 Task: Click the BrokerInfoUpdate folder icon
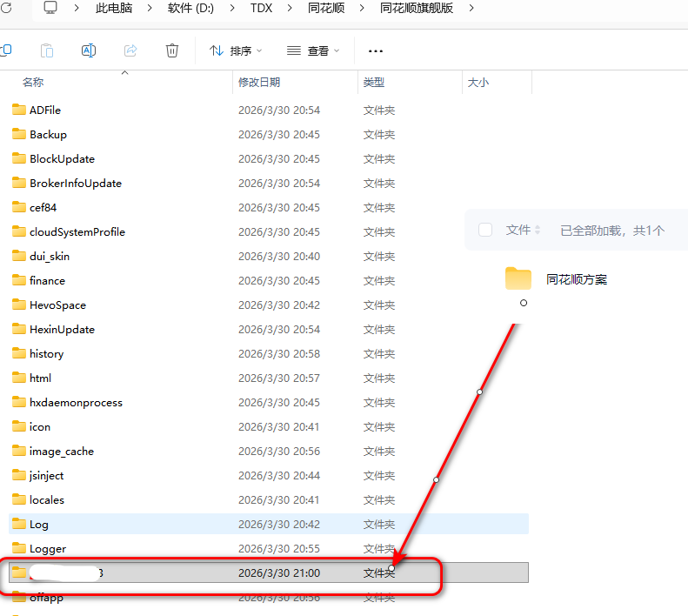click(19, 183)
